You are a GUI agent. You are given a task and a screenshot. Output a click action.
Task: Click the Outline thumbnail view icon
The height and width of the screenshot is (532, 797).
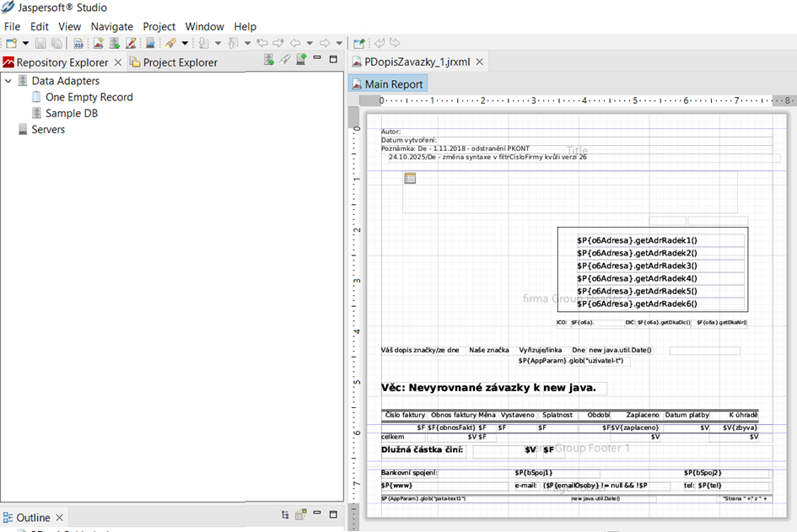click(300, 515)
